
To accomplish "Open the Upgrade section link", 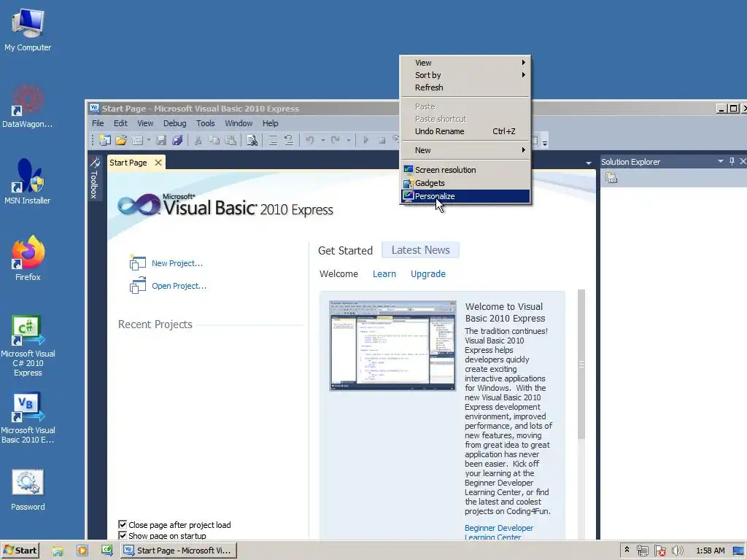I will [428, 274].
